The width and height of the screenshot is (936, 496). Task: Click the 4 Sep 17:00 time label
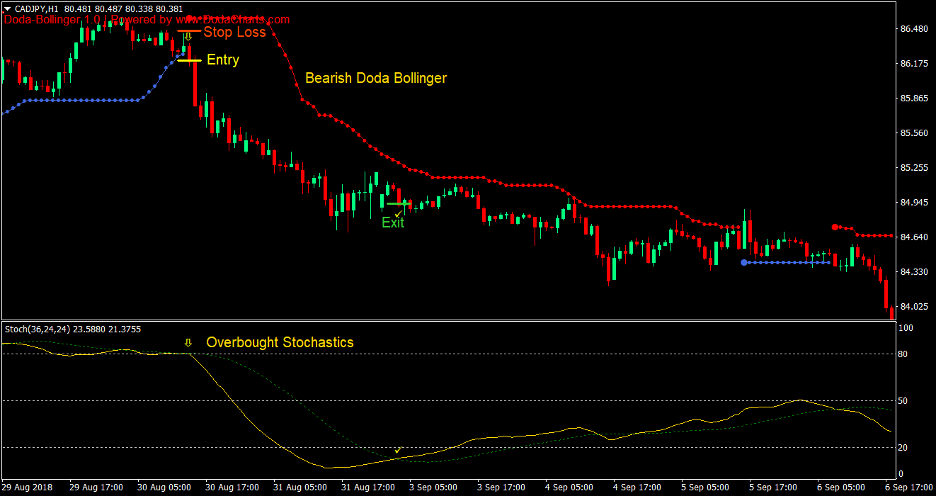click(638, 488)
